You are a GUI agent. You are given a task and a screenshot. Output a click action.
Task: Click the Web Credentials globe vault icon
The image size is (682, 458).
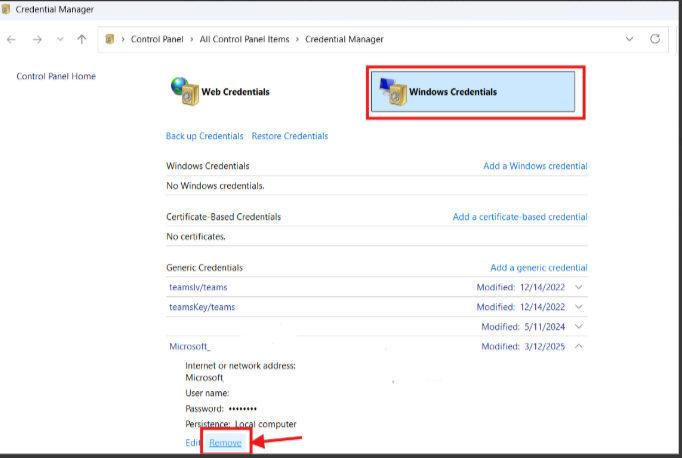point(185,91)
